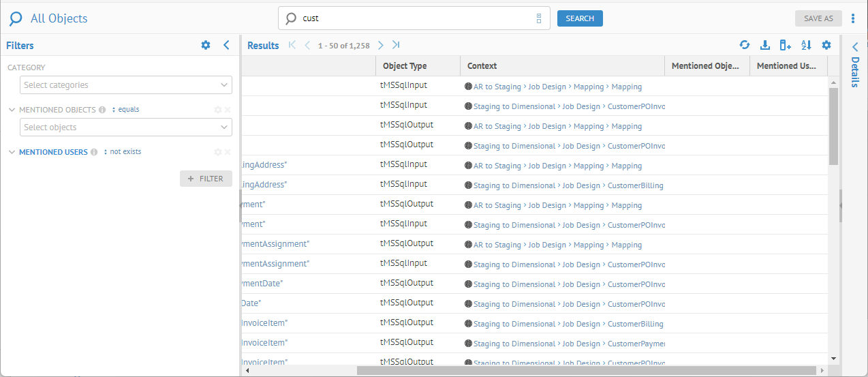Collapse the Filters panel
868x377 pixels.
tap(227, 45)
